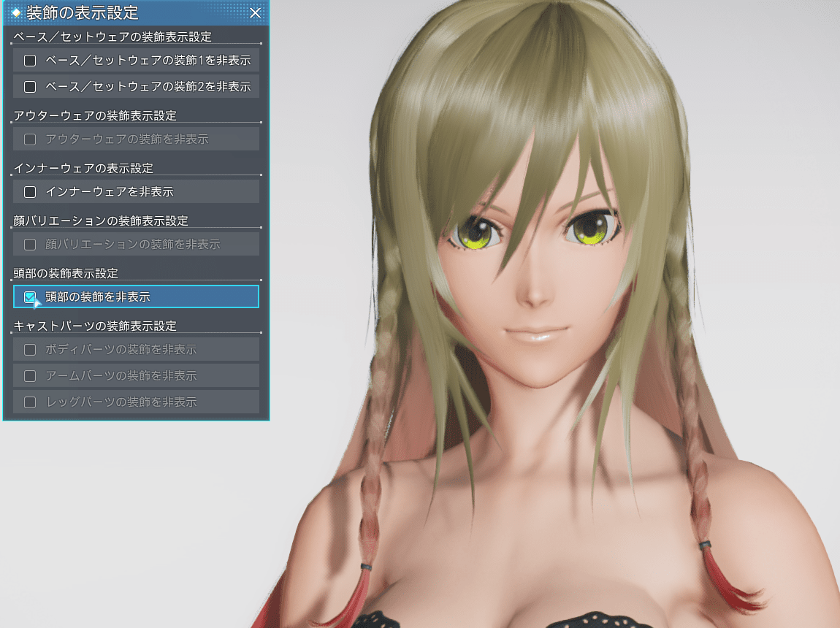
Task: Click the greyed 顔バリエーションの装飾を非表示 row
Action: coord(136,244)
